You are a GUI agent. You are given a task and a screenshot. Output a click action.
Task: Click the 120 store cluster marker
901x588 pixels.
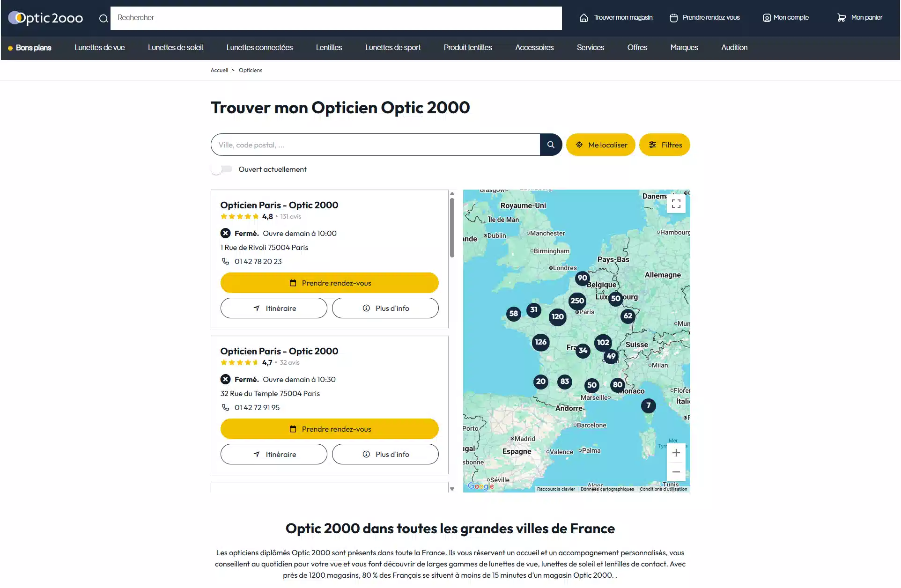557,317
